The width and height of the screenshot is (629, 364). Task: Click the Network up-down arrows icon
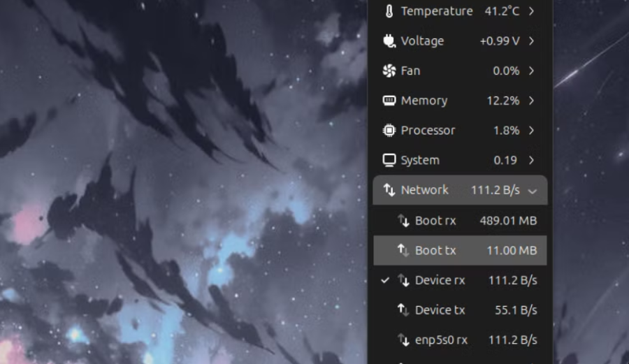[389, 190]
